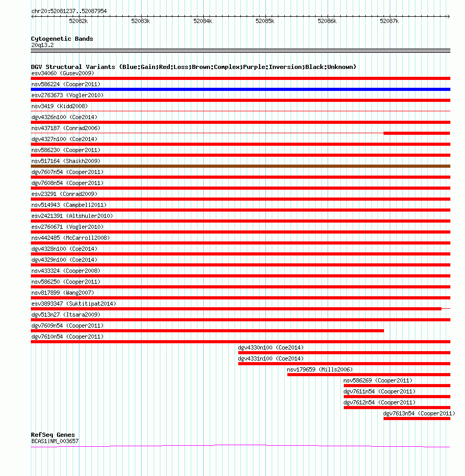Click nsv586230 (Cooper2011) label
Screen dimensions: 465x476
tap(65, 149)
